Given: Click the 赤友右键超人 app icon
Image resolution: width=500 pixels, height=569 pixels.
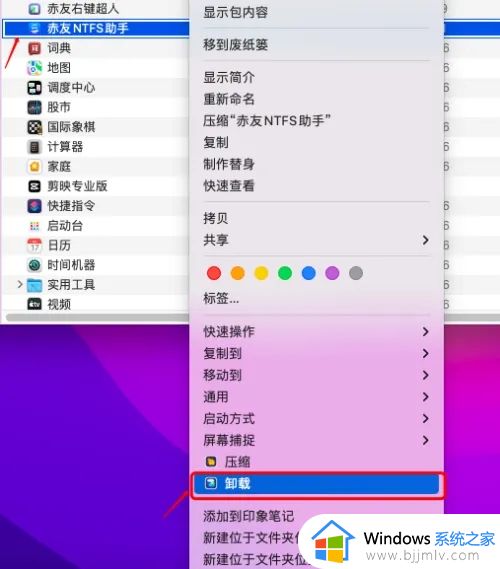Looking at the screenshot, I should (34, 9).
